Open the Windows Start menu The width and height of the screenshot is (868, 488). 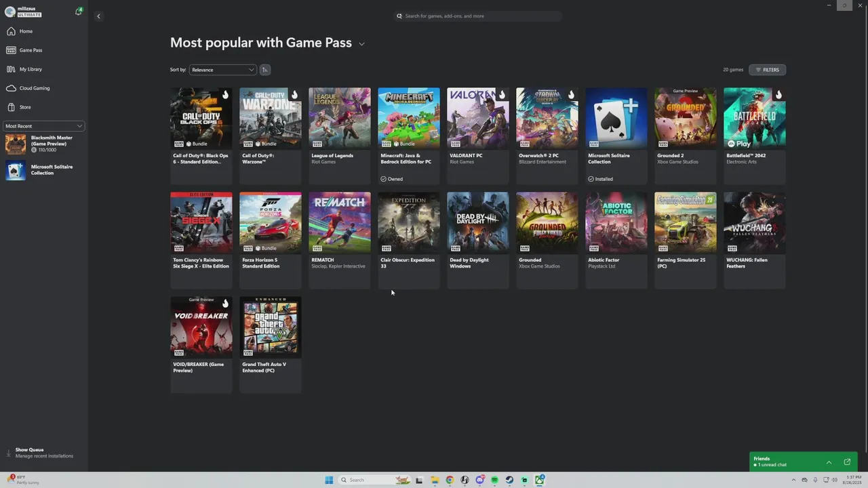pos(329,480)
